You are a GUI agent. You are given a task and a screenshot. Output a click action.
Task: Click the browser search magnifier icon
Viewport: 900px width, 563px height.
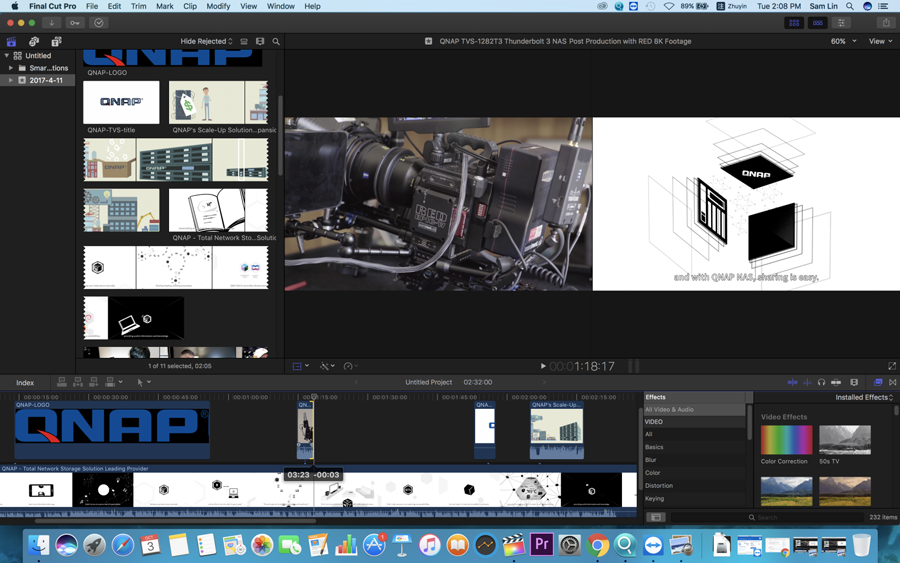276,41
